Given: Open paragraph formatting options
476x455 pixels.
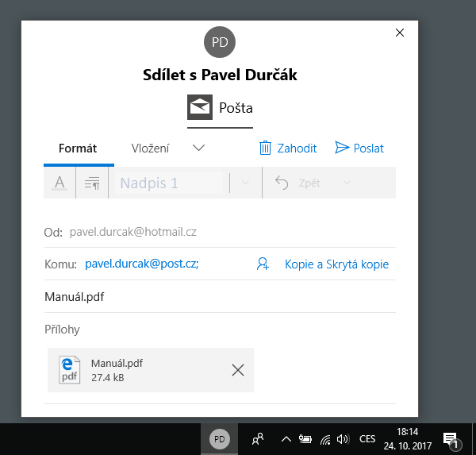Looking at the screenshot, I should point(92,183).
